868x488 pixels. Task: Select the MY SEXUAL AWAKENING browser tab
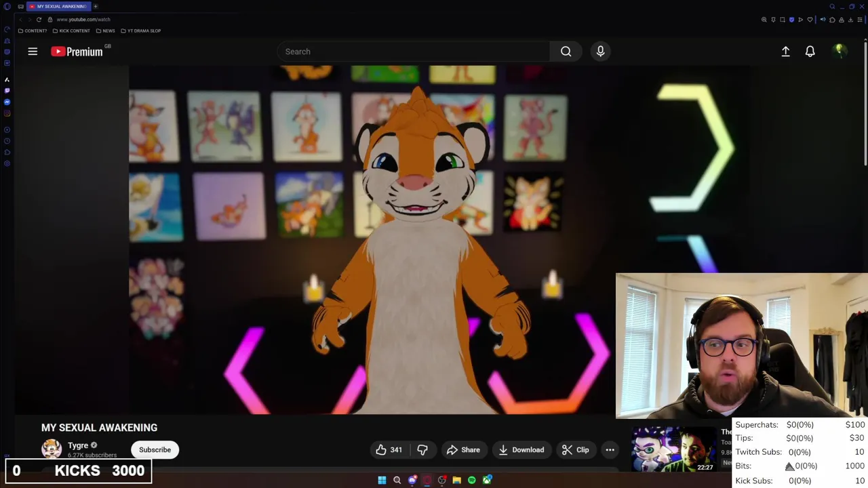59,6
